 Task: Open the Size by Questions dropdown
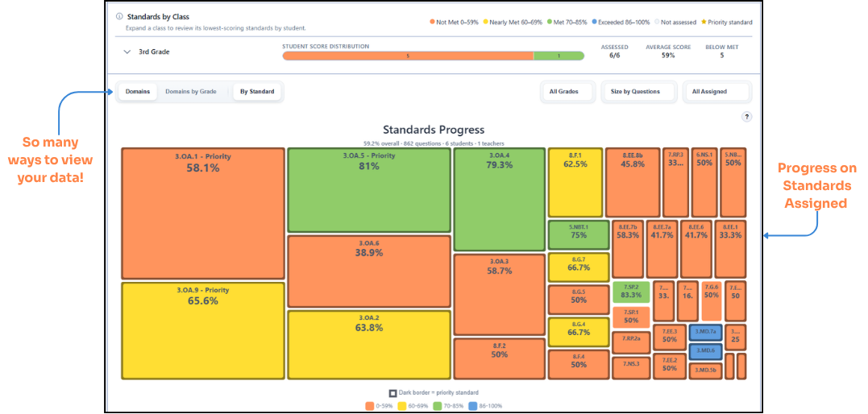(x=639, y=92)
